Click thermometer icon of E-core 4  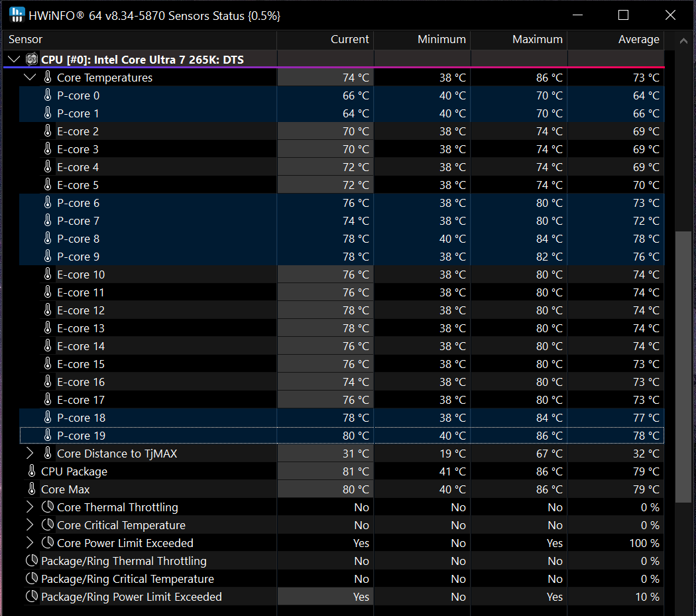click(48, 166)
